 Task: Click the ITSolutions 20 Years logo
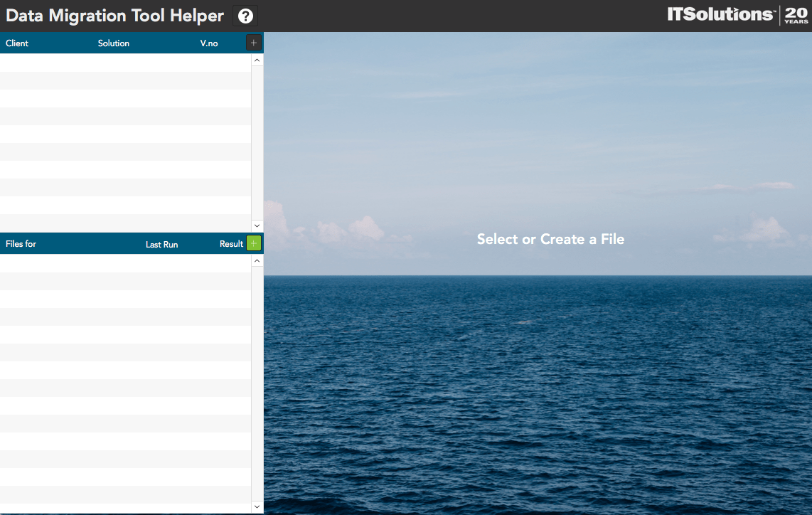(737, 15)
